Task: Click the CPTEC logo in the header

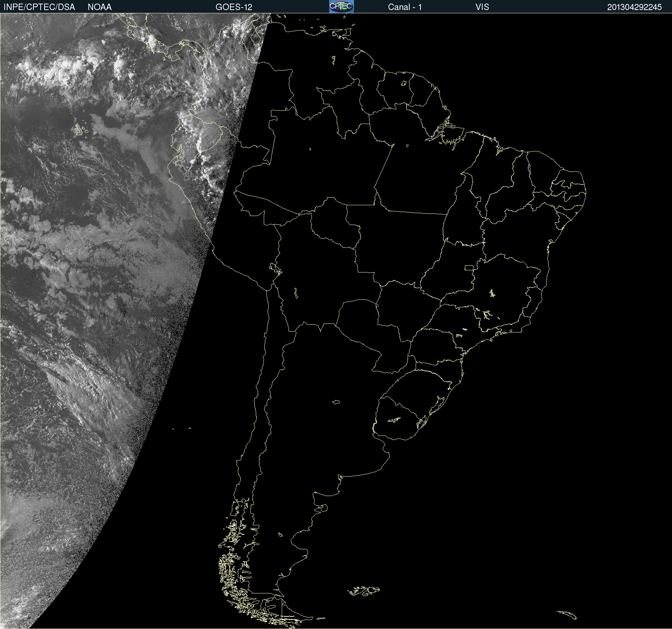Action: click(x=341, y=6)
